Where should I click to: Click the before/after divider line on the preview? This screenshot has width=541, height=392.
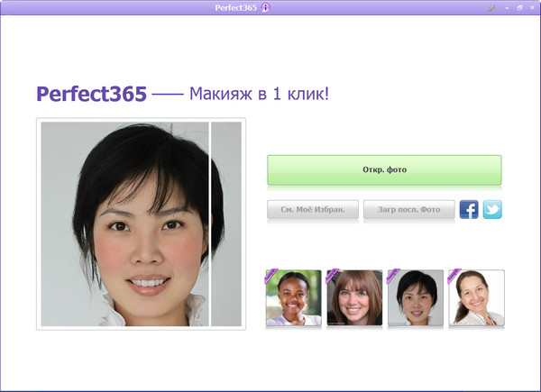[210, 223]
